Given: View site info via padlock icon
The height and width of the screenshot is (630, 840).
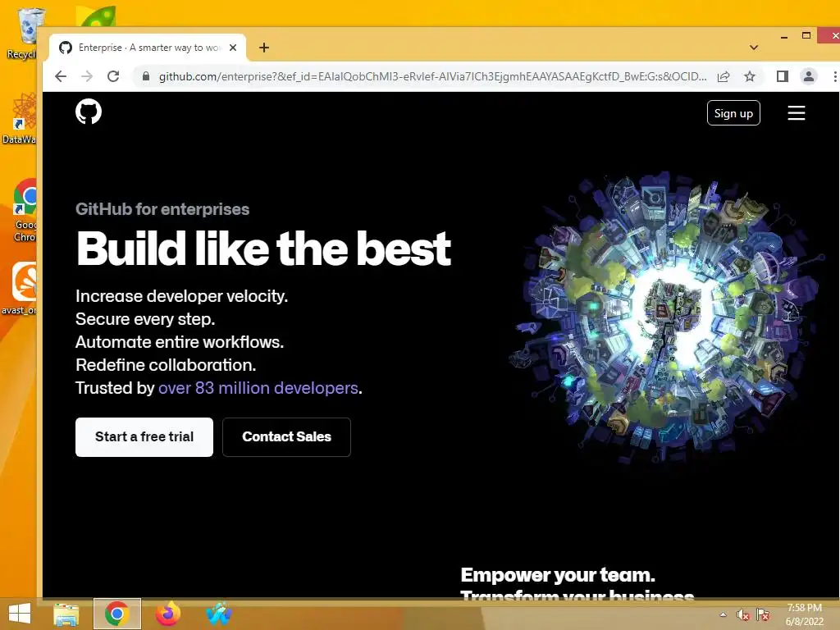Looking at the screenshot, I should tap(145, 76).
